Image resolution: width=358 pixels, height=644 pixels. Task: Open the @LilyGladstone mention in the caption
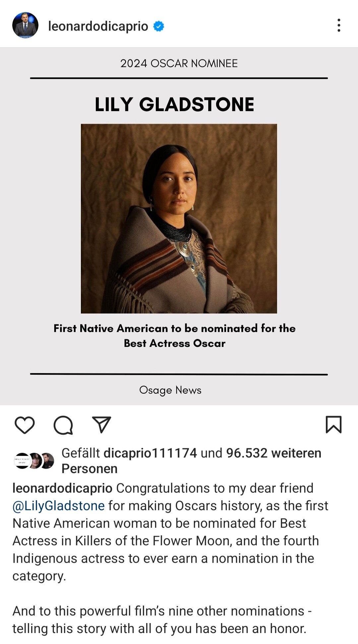coord(59,506)
